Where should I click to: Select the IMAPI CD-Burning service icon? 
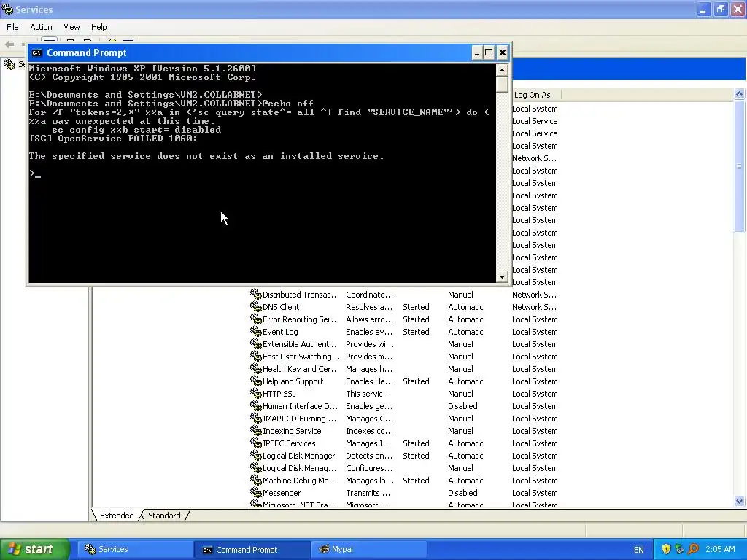tap(256, 418)
